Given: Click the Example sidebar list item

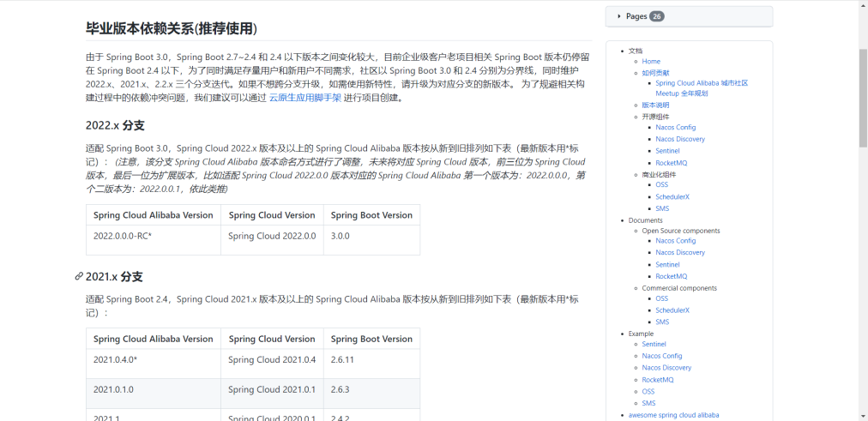Looking at the screenshot, I should (x=641, y=334).
